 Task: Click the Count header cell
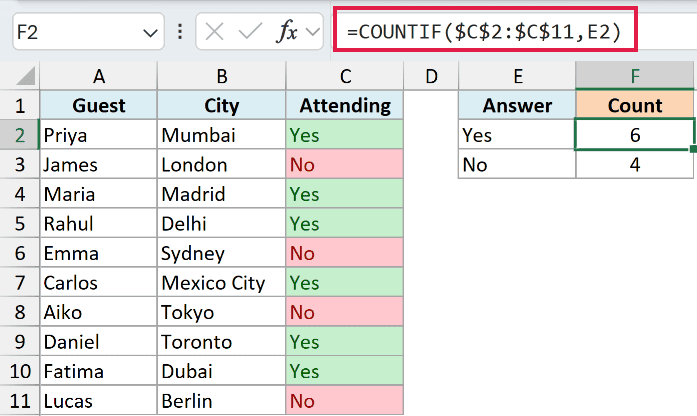coord(635,106)
